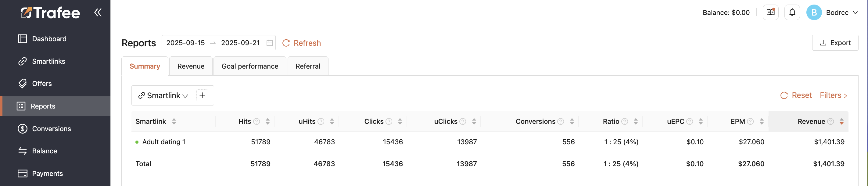Image resolution: width=868 pixels, height=186 pixels.
Task: Sort table by Revenue column
Action: click(841, 121)
